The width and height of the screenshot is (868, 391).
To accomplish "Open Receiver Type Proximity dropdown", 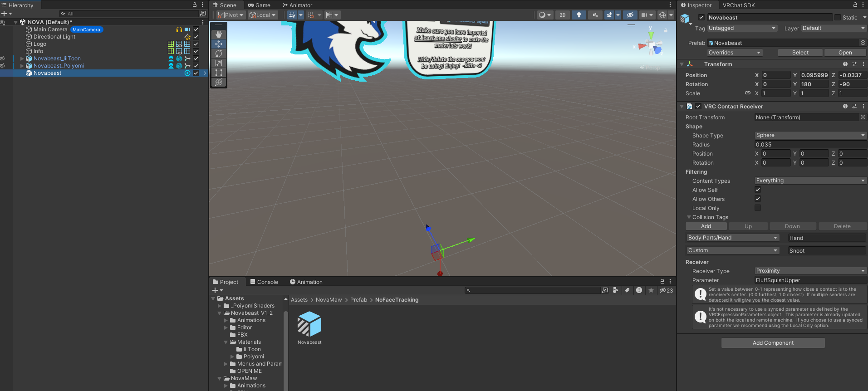I will pyautogui.click(x=810, y=271).
